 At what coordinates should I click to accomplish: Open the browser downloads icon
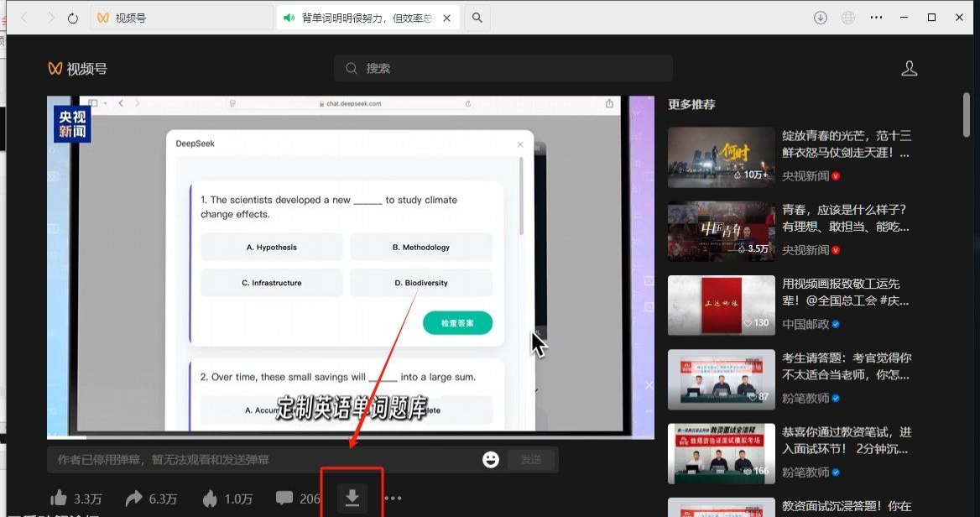click(821, 18)
